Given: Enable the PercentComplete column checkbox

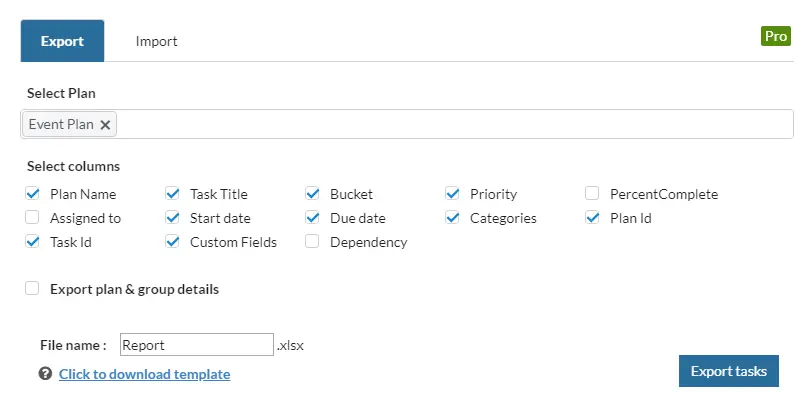Looking at the screenshot, I should (592, 194).
